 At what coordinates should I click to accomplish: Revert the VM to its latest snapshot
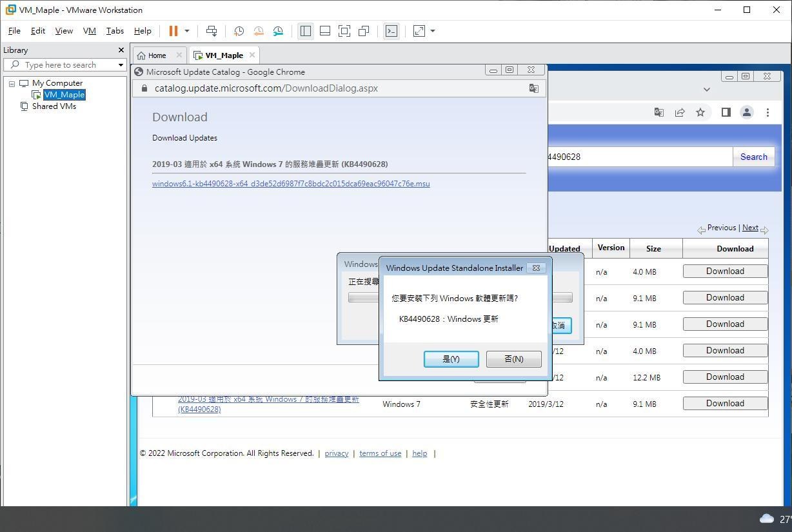pyautogui.click(x=259, y=30)
